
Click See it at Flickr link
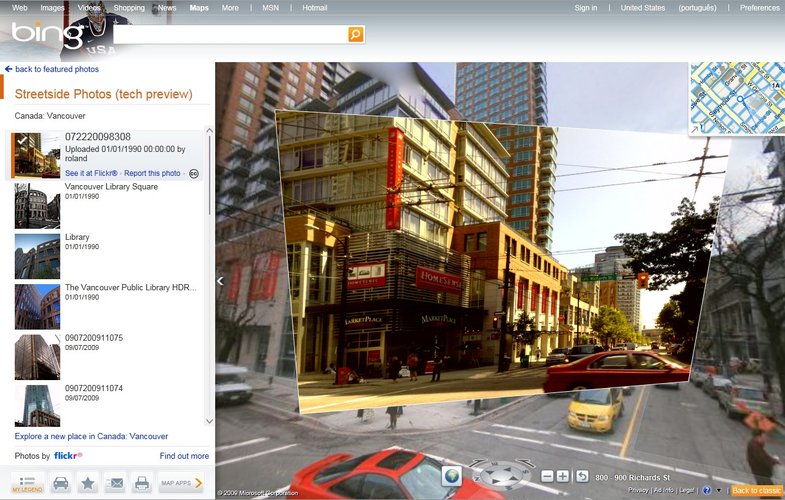[91, 173]
